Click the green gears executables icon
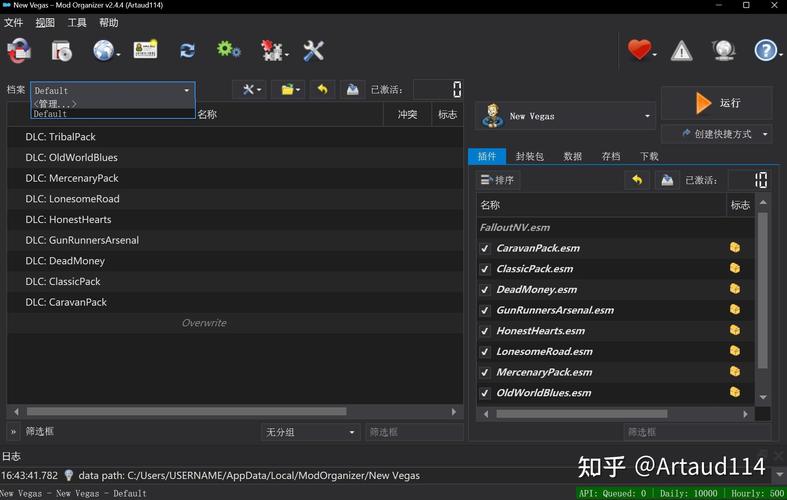 (229, 50)
